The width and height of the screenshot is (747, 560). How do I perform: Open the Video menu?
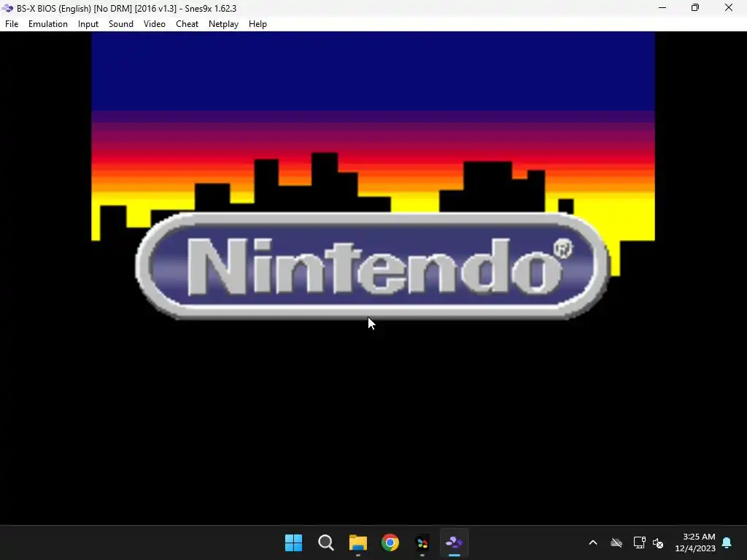(x=155, y=24)
